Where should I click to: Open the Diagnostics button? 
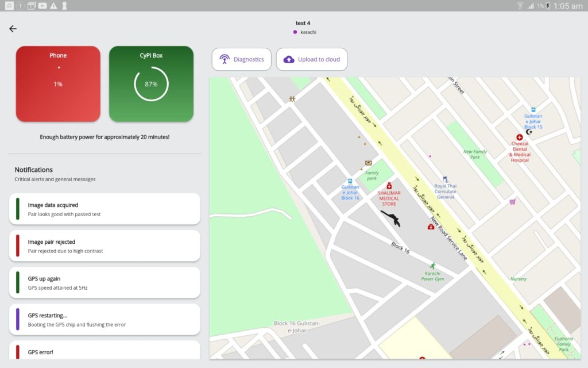click(x=242, y=59)
